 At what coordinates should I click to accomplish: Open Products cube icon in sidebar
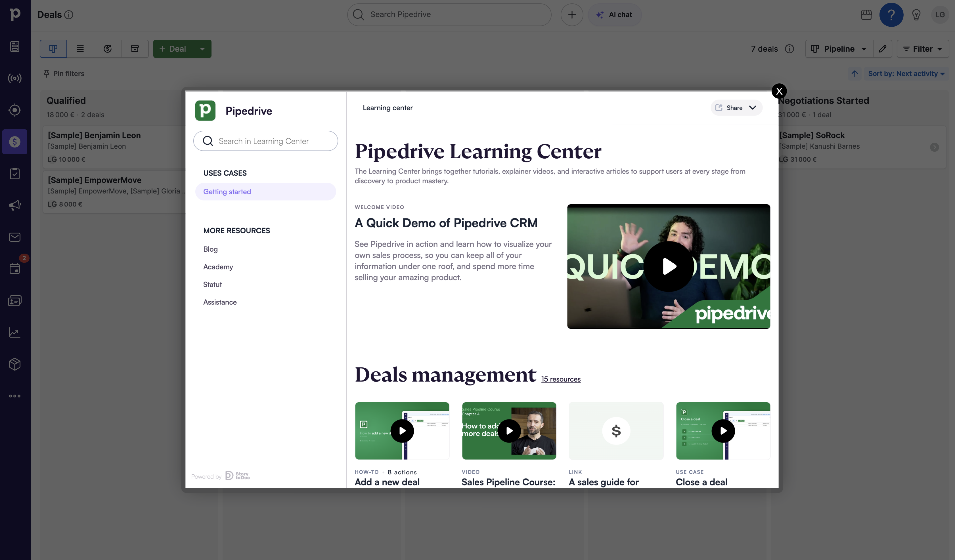tap(15, 364)
